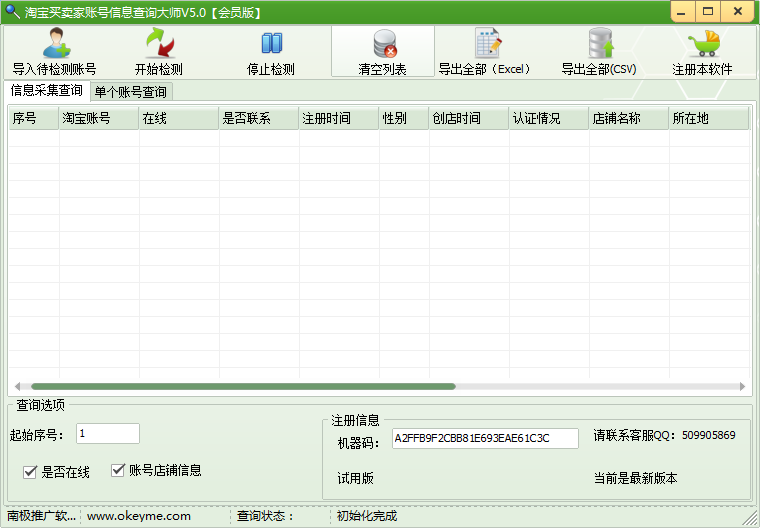Click the 创店时间 column header
760x528 pixels.
point(469,118)
